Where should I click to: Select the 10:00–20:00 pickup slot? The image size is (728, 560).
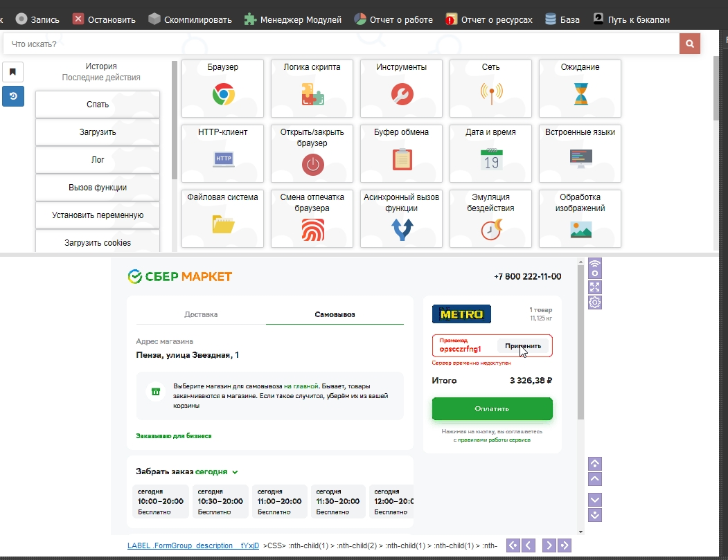(x=161, y=501)
